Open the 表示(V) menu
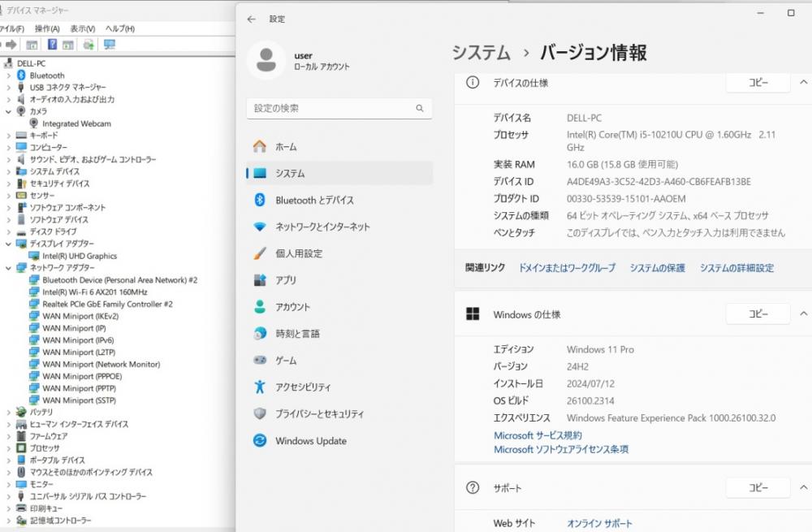The height and width of the screenshot is (532, 812). coord(83,28)
